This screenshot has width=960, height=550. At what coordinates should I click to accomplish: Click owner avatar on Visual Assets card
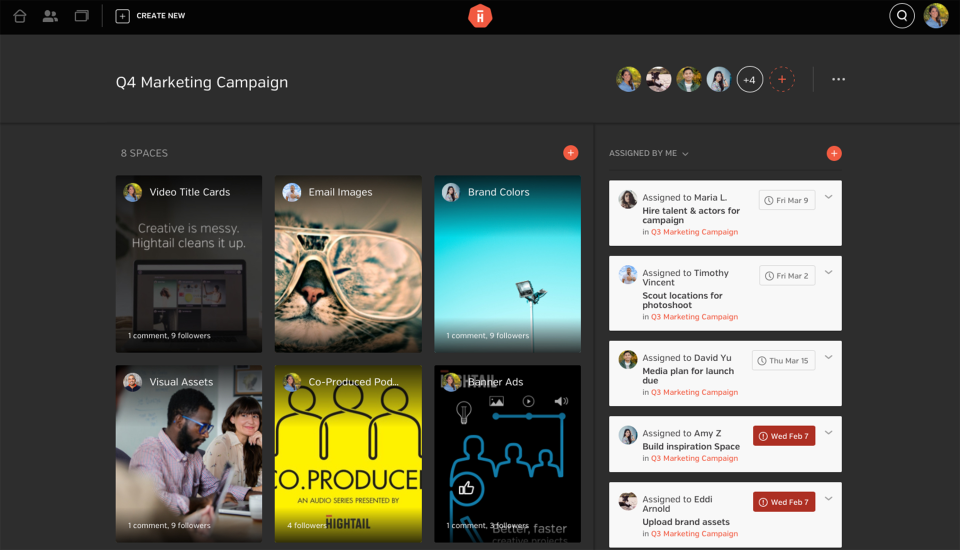point(132,382)
